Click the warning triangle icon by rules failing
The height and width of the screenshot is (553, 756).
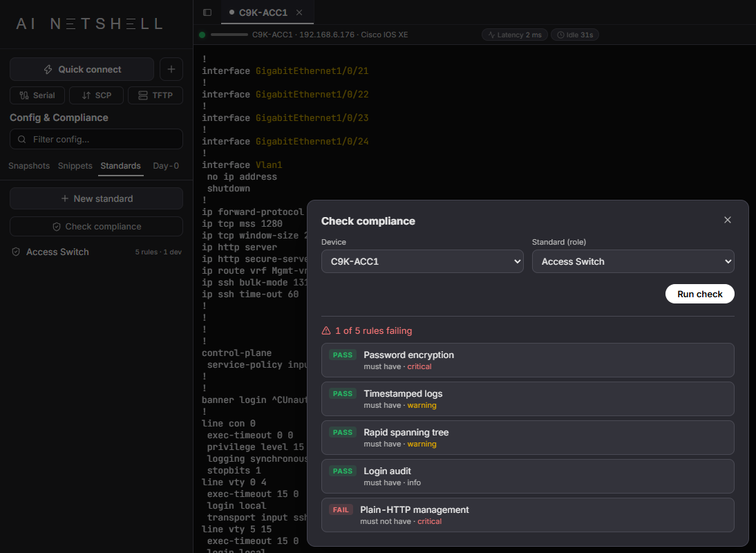[326, 330]
